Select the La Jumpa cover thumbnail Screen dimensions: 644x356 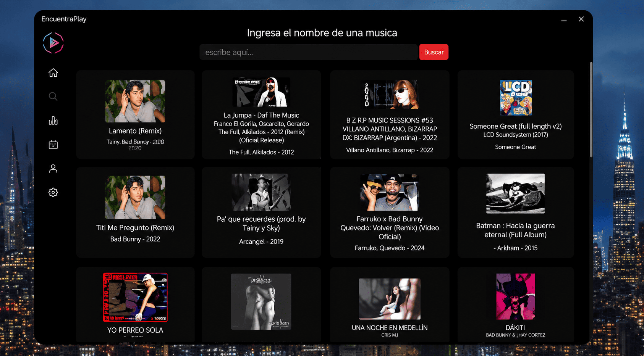tap(261, 92)
